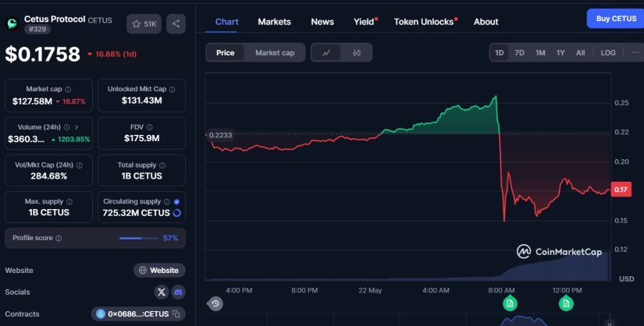Add CETUS to watchlist via star button
This screenshot has height=326, width=644.
click(x=144, y=24)
